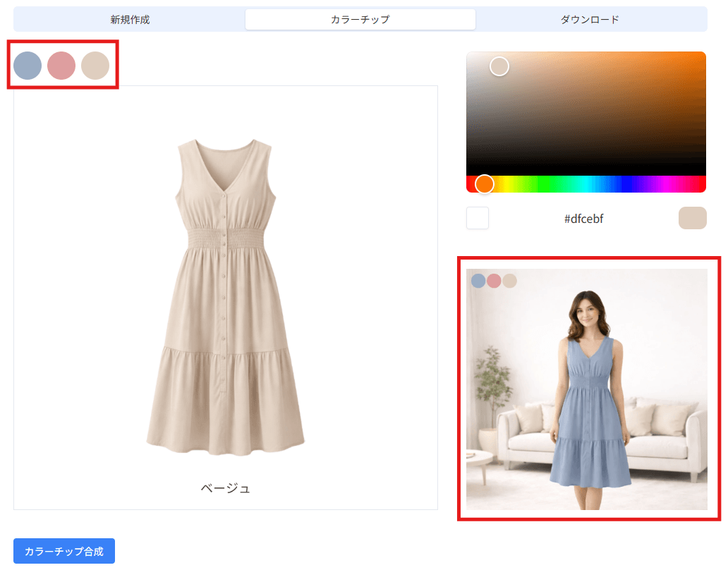Click the beige current-color swatch right of hex code

(692, 218)
